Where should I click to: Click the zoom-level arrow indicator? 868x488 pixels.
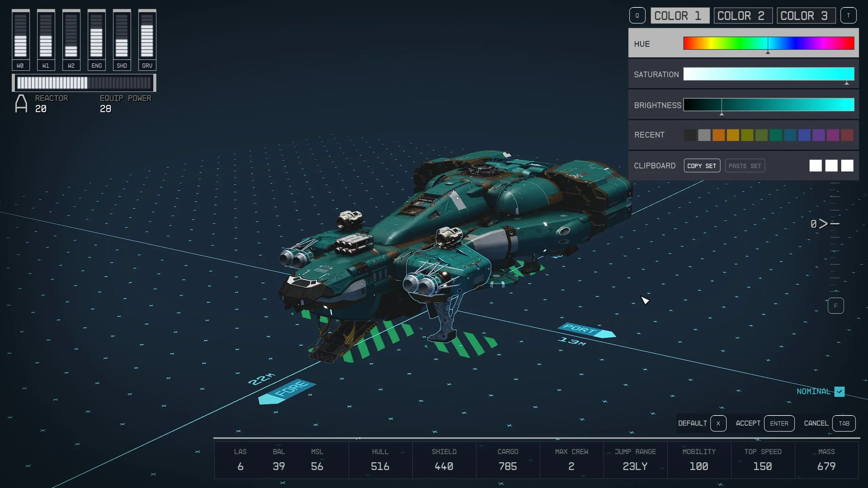(x=824, y=224)
